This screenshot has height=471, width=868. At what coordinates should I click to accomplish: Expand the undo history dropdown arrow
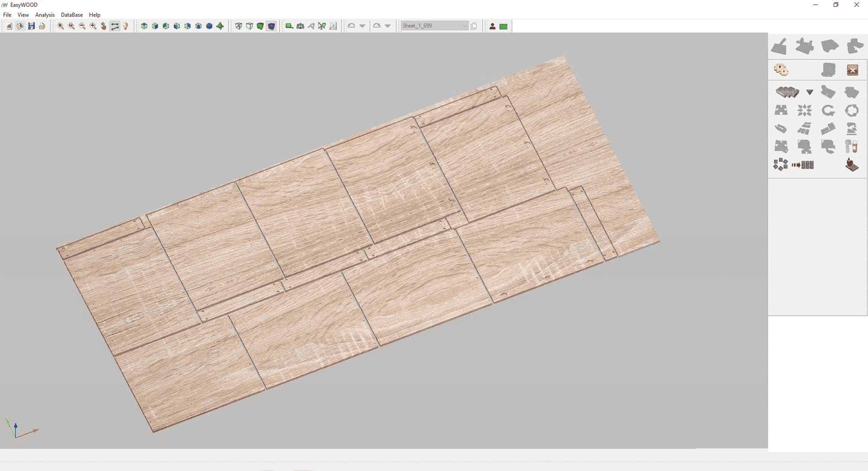pos(363,26)
